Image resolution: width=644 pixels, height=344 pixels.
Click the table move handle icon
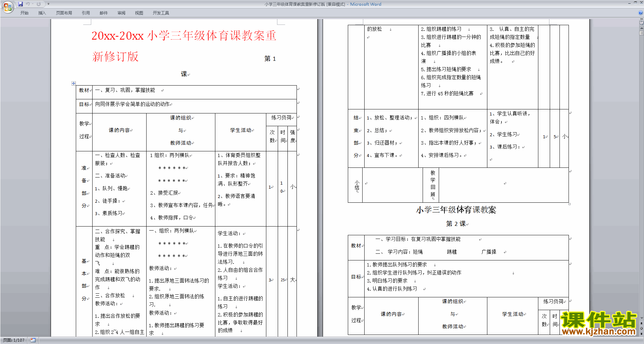(x=73, y=83)
